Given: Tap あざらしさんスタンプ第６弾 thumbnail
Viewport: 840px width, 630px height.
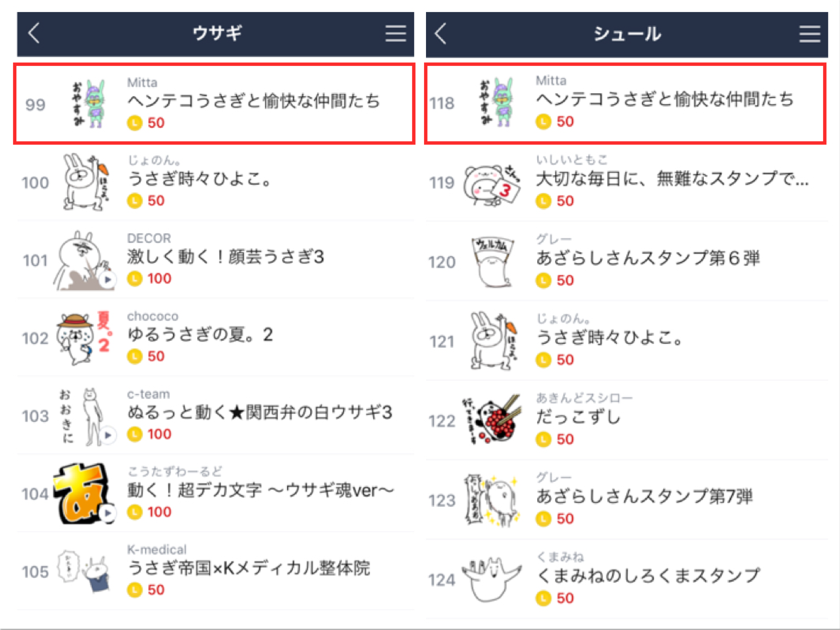Looking at the screenshot, I should point(492,262).
